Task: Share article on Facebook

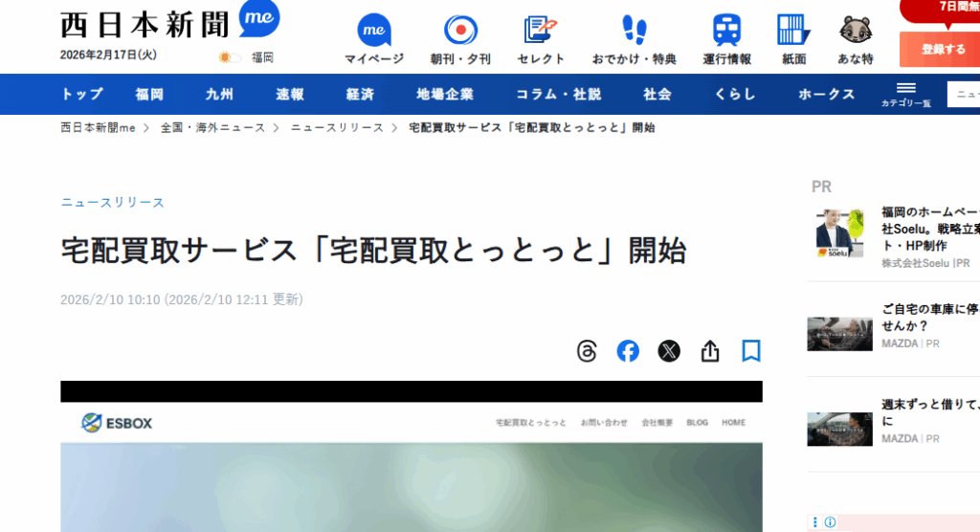Action: [628, 351]
